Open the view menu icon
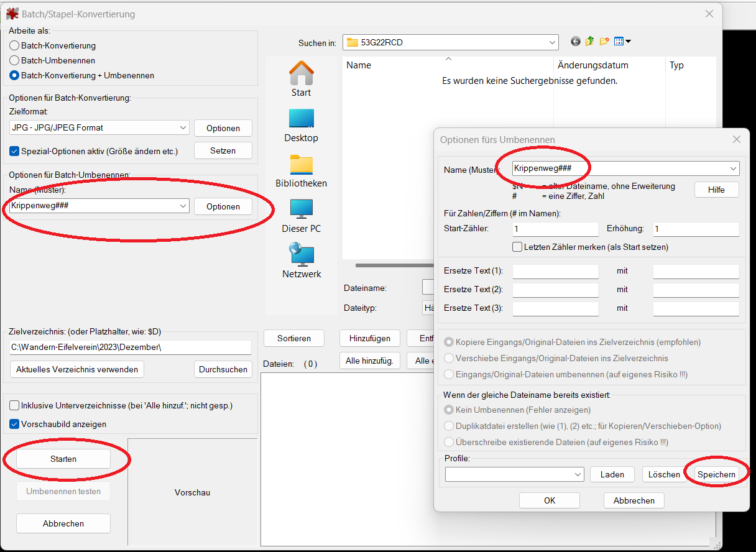 (x=622, y=42)
